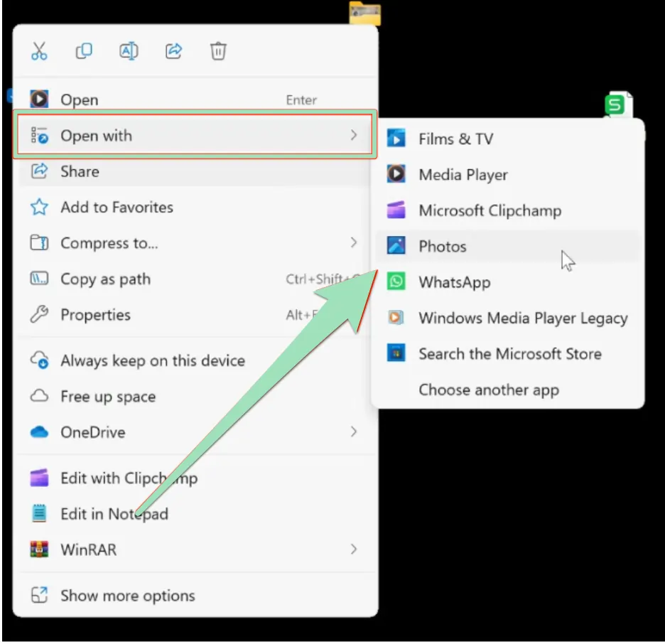The width and height of the screenshot is (665, 644).
Task: Select Add to Favorites
Action: point(195,207)
